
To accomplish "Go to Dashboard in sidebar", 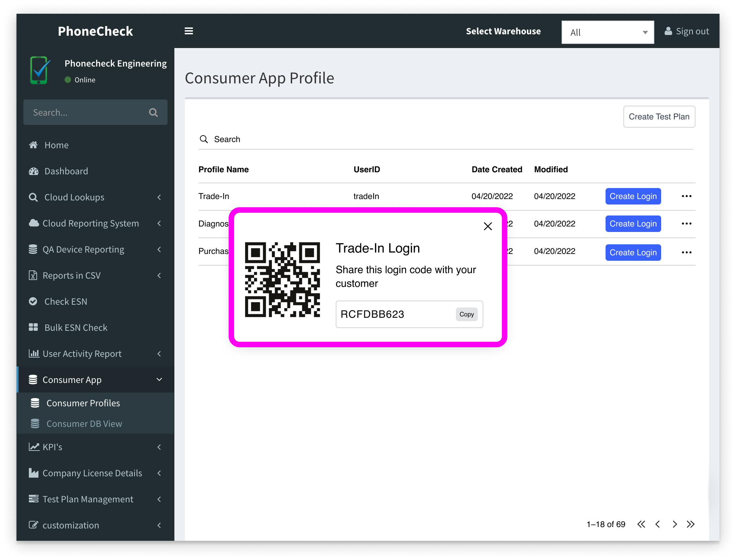I will [66, 171].
